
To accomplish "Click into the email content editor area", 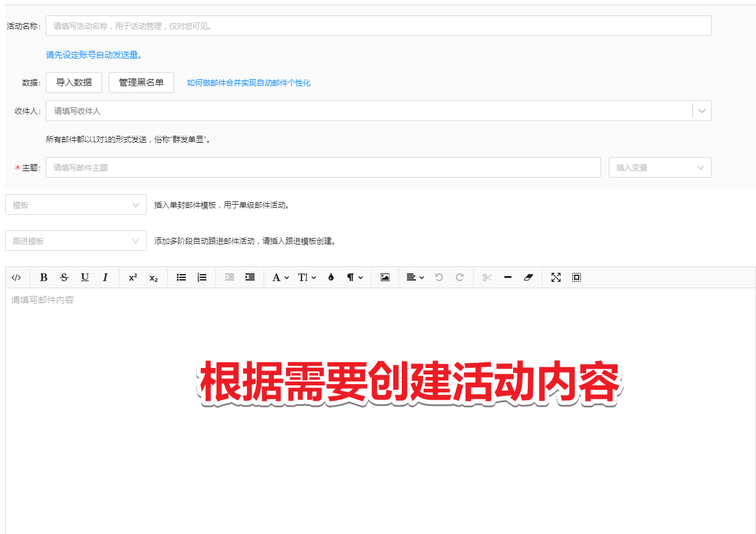I will pos(381,411).
